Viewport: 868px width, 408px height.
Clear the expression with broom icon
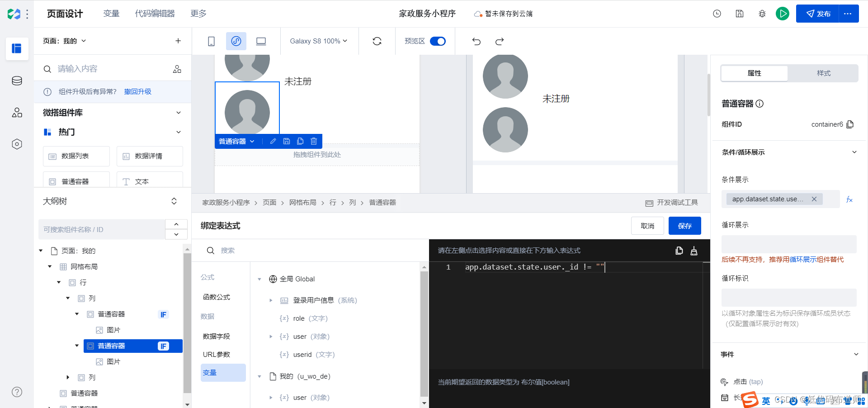pos(694,251)
